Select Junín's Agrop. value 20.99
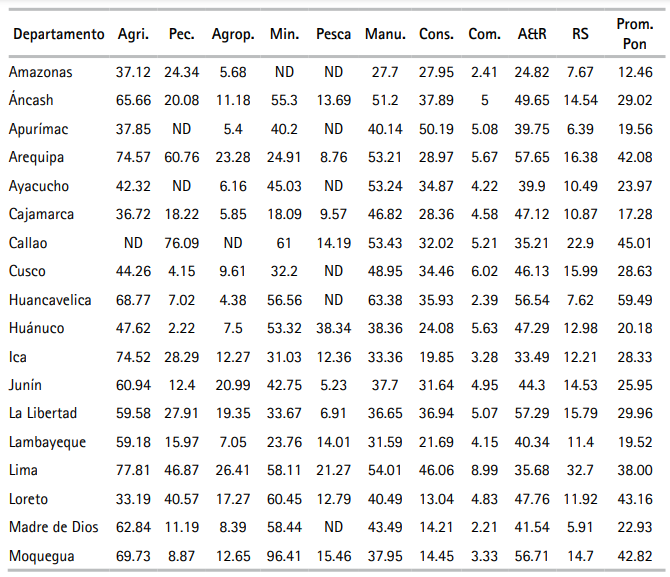The height and width of the screenshot is (577, 670). [x=232, y=385]
